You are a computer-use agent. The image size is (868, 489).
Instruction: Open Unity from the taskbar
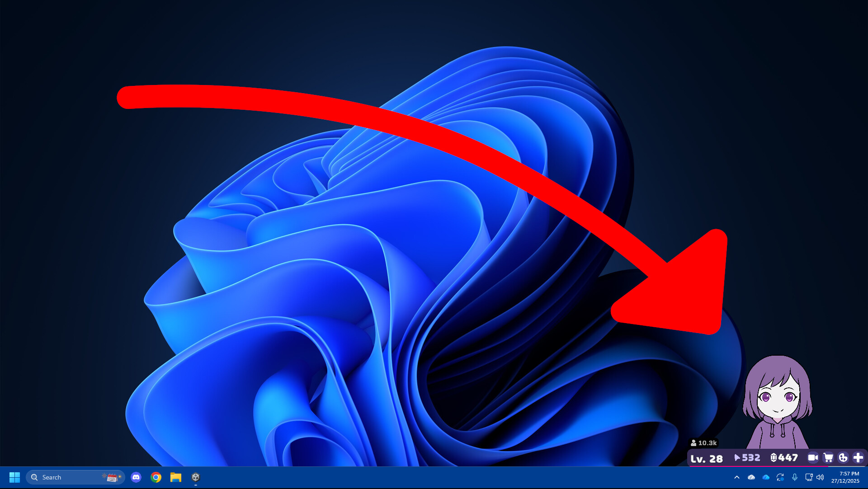[196, 477]
